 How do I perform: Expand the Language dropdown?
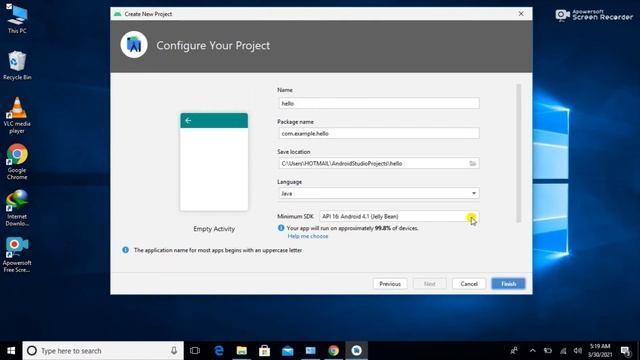click(x=379, y=193)
